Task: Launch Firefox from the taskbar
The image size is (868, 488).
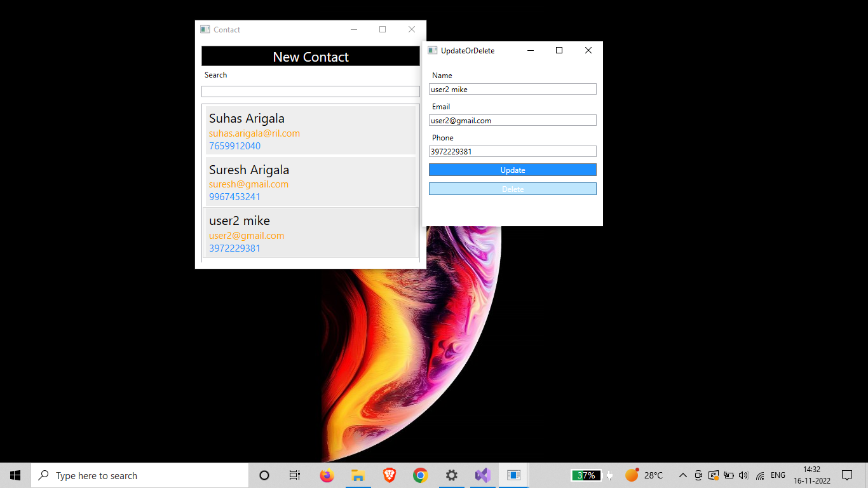Action: coord(326,475)
